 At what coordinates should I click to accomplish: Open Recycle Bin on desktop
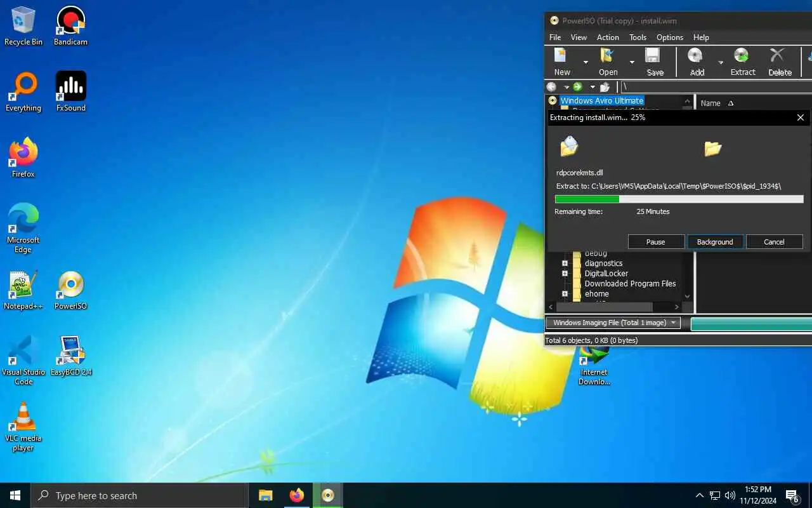23,26
